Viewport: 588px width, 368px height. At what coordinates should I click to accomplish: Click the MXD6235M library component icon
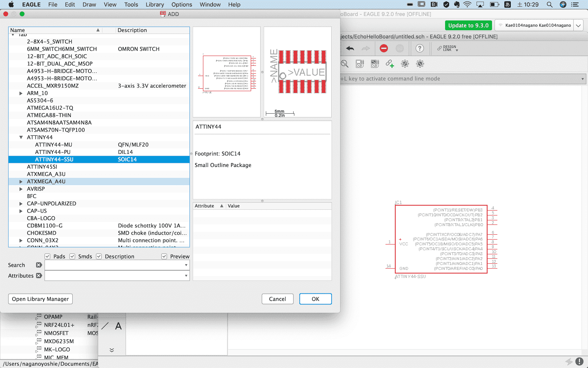[39, 341]
